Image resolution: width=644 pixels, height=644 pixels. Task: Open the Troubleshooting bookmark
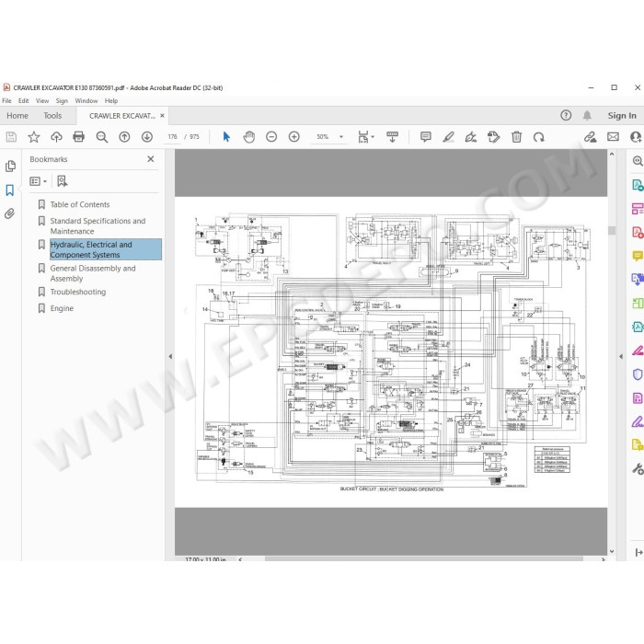pos(78,292)
